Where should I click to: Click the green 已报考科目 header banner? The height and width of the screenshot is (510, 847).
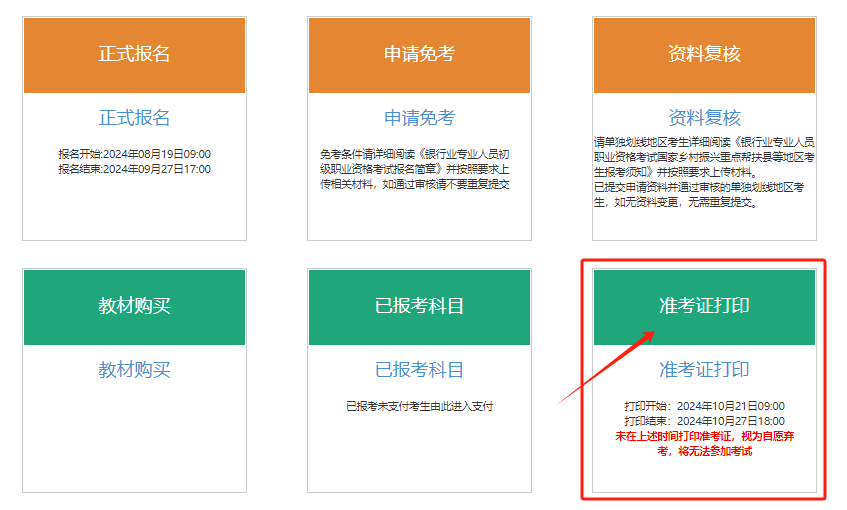[419, 306]
